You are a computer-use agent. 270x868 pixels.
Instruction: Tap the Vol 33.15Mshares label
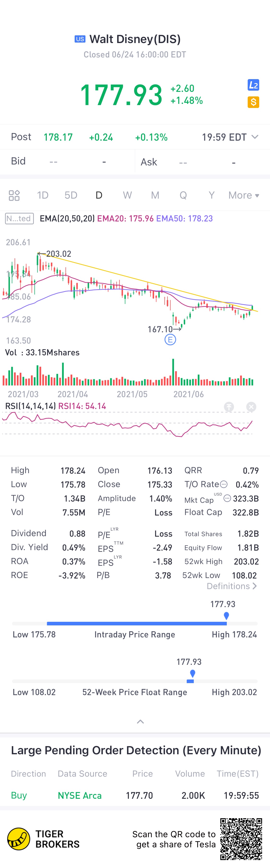click(42, 352)
